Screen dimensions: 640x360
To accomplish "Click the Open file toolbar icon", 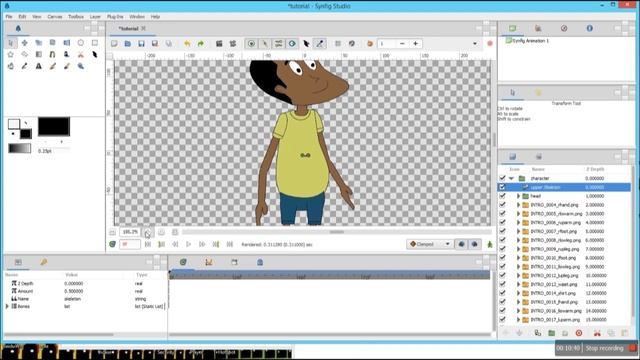I will [128, 44].
